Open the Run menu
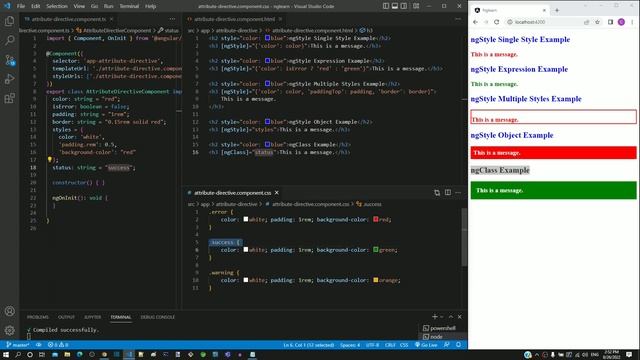 [x=109, y=6]
